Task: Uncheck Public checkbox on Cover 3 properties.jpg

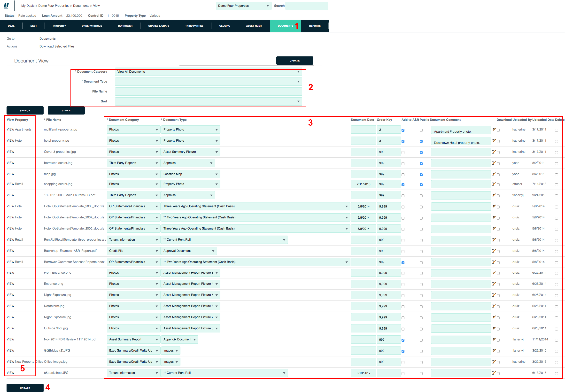Action: (421, 153)
